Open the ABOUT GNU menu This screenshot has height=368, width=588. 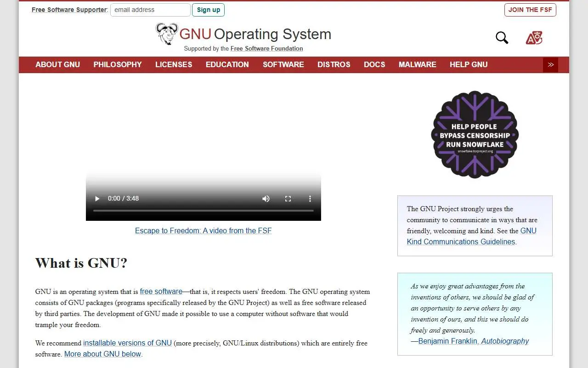[58, 65]
